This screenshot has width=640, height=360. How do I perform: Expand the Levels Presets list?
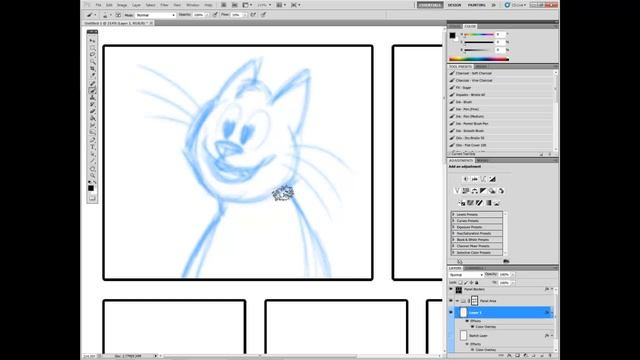(x=453, y=214)
